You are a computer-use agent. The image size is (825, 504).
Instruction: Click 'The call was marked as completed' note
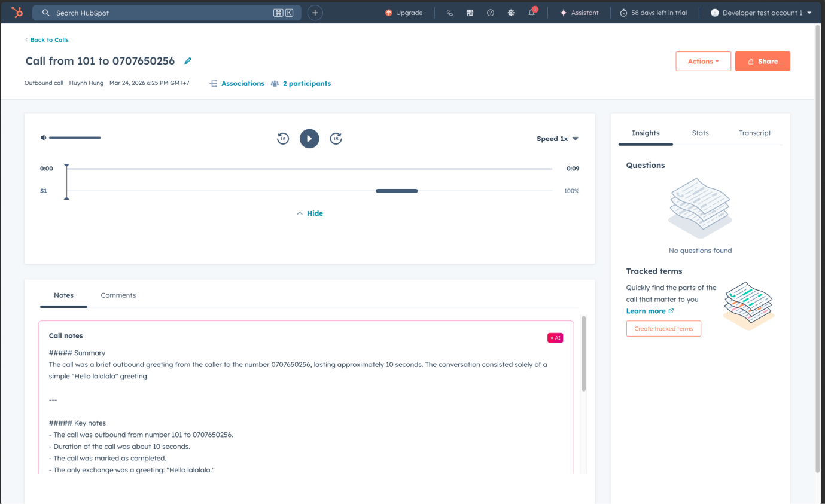[108, 459]
